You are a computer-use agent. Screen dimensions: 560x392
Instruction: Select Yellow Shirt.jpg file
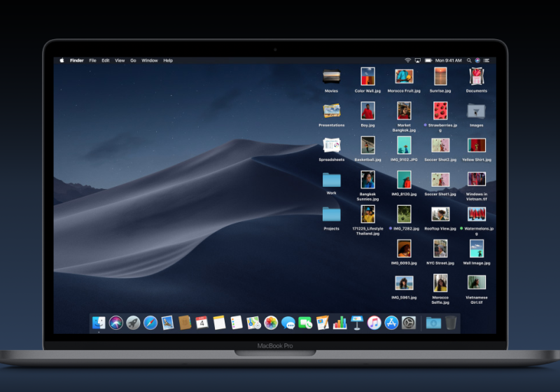(x=477, y=146)
